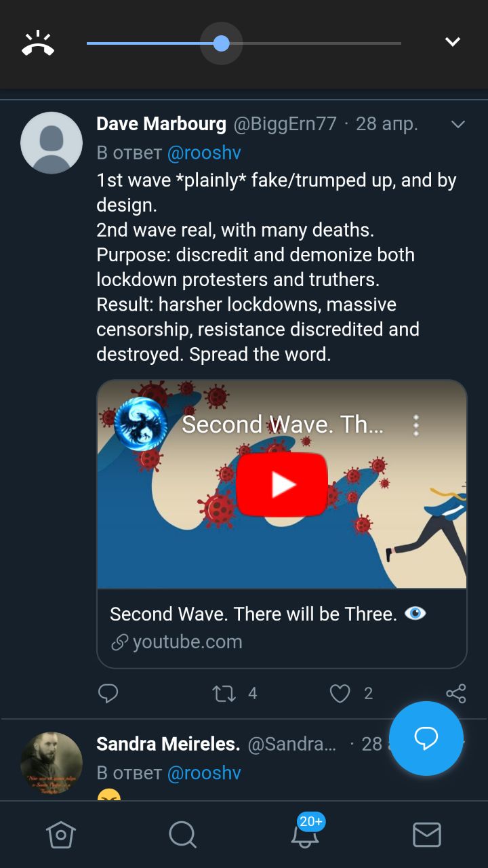Share Dave Marbourg's tweet
This screenshot has height=868, width=488.
[456, 693]
